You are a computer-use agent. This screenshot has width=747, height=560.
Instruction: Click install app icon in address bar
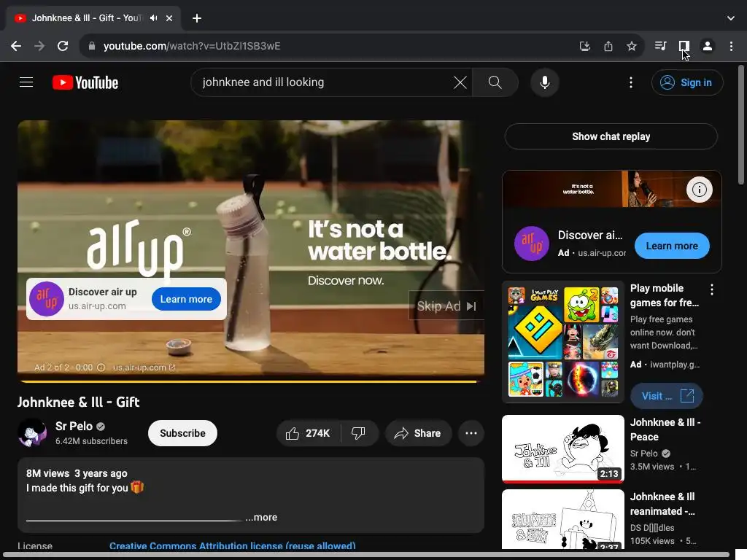click(584, 46)
